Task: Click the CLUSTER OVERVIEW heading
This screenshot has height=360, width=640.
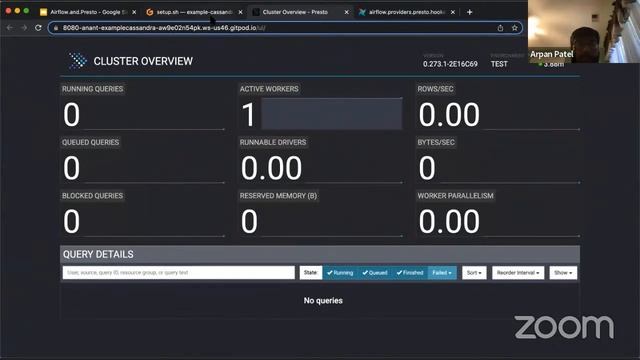Action: tap(143, 61)
